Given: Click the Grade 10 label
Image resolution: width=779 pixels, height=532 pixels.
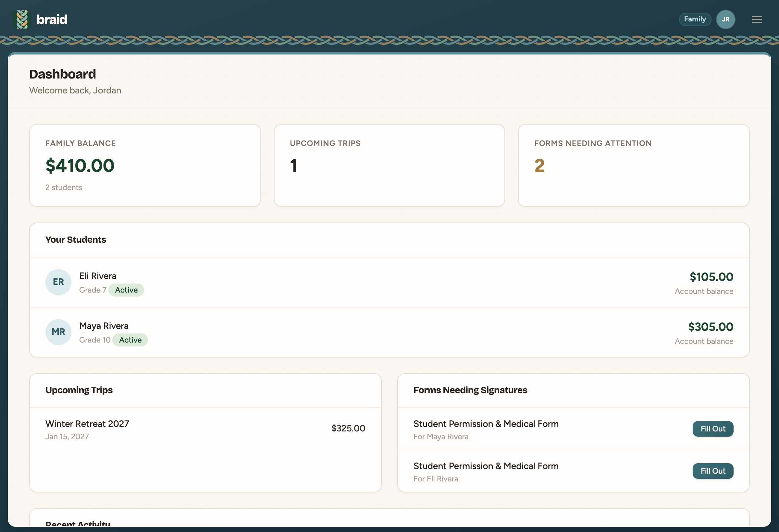Looking at the screenshot, I should point(94,340).
